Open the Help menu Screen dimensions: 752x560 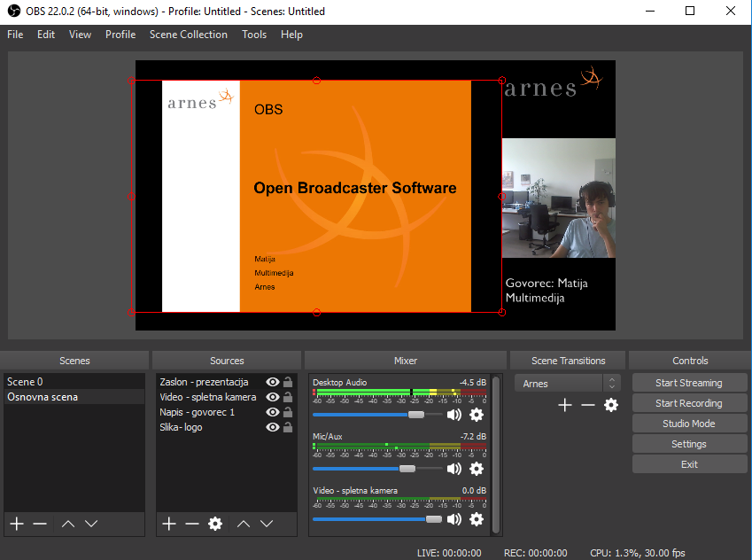point(291,35)
